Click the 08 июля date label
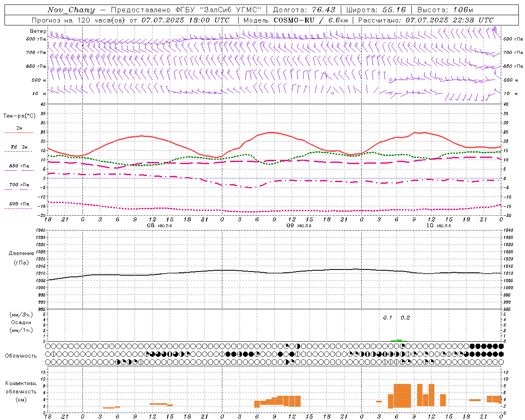The height and width of the screenshot is (420, 525). [x=160, y=226]
